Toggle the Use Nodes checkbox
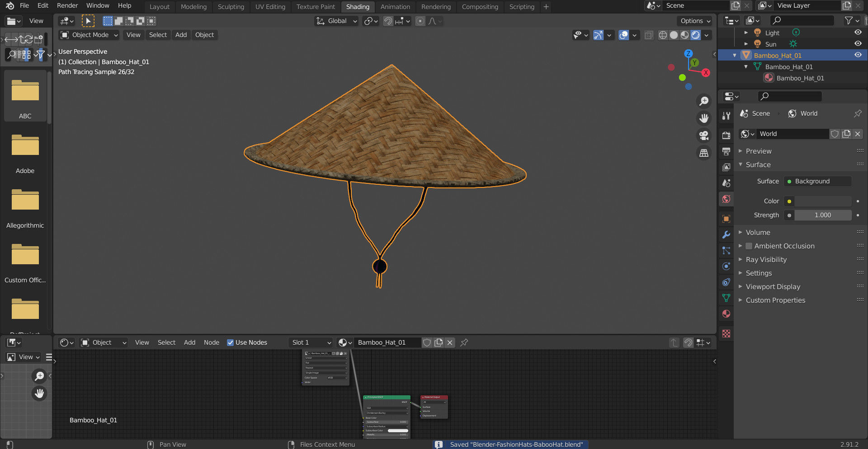Image resolution: width=868 pixels, height=449 pixels. [x=230, y=342]
